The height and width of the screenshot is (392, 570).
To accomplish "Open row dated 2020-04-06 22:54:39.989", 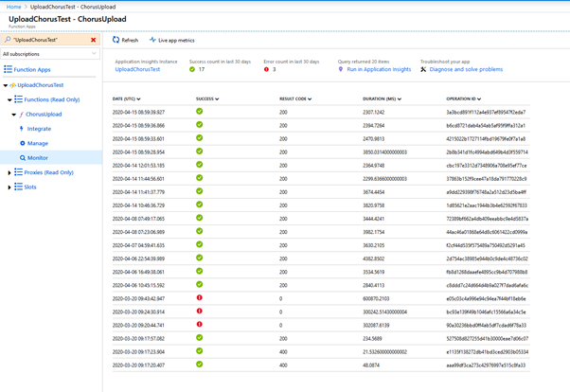I will (321, 258).
